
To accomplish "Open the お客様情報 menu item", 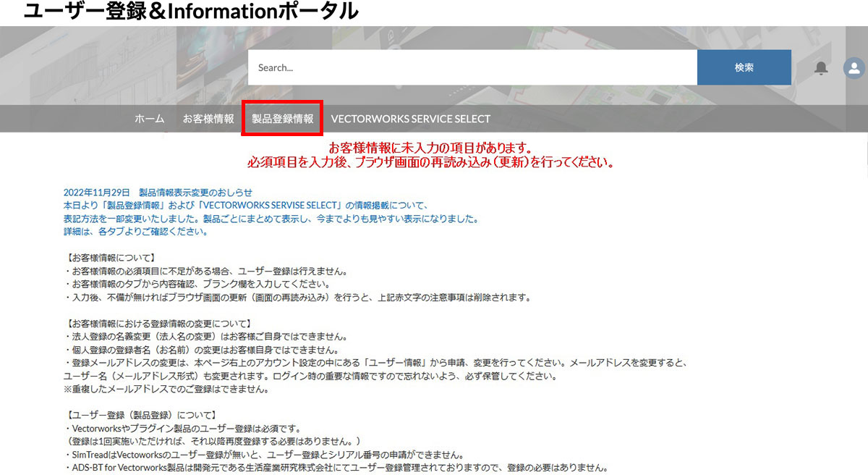I will click(208, 118).
